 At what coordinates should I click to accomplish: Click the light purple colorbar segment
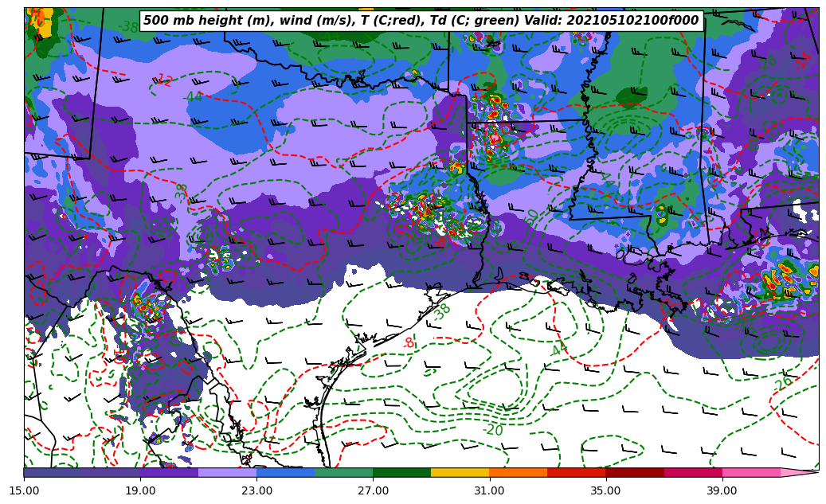click(x=227, y=472)
